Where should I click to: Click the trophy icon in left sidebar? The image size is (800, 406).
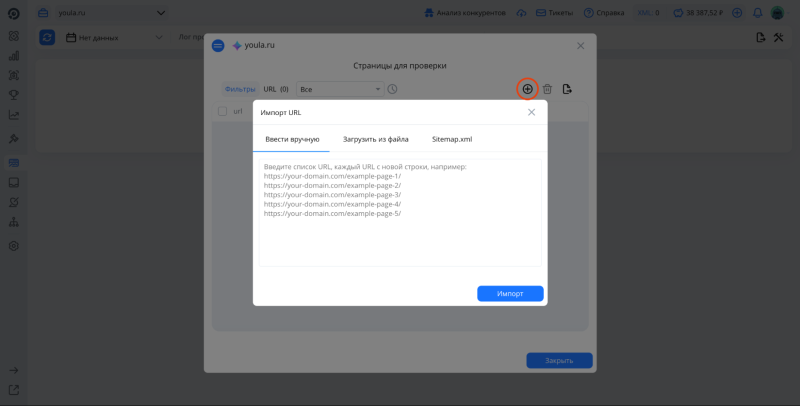pos(14,95)
